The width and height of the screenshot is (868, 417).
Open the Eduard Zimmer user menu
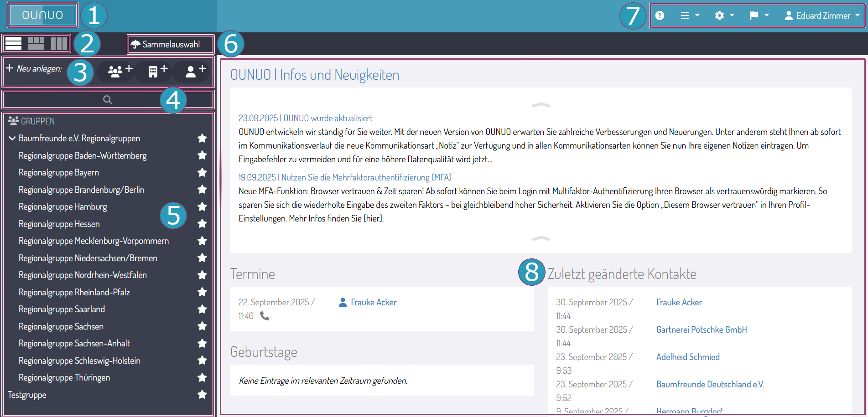coord(822,15)
